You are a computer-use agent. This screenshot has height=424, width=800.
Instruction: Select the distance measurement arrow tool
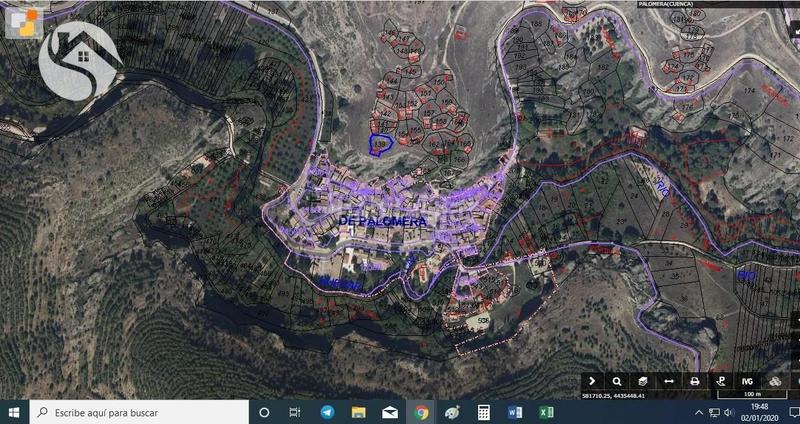(669, 381)
